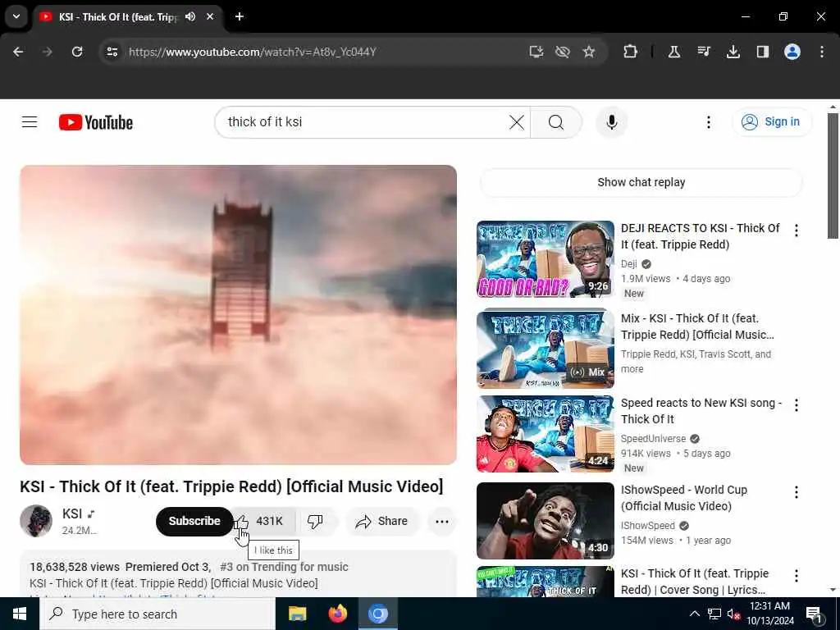
Task: Open the YouTube hamburger guide menu
Action: (30, 122)
